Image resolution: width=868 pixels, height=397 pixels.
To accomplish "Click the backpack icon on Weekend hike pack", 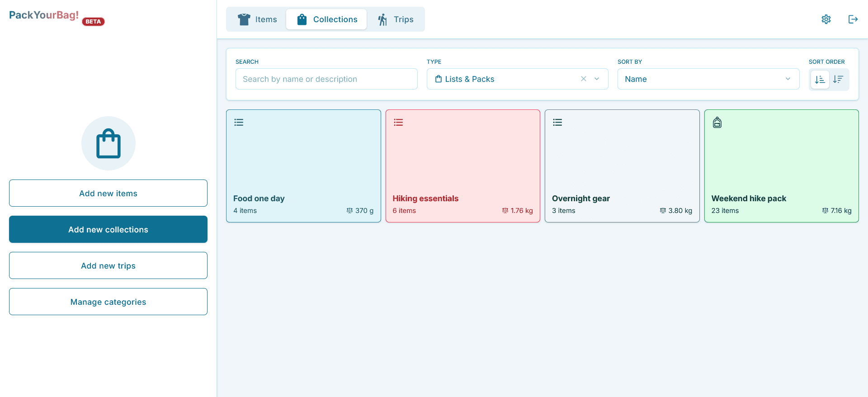I will [x=717, y=122].
